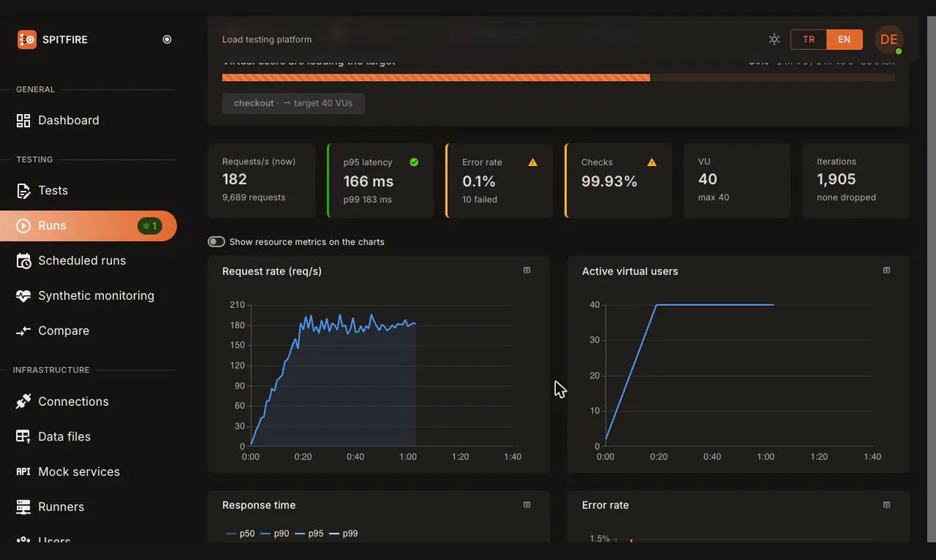Image resolution: width=936 pixels, height=560 pixels.
Task: Select the Requests/s (now) value 182
Action: pyautogui.click(x=234, y=179)
